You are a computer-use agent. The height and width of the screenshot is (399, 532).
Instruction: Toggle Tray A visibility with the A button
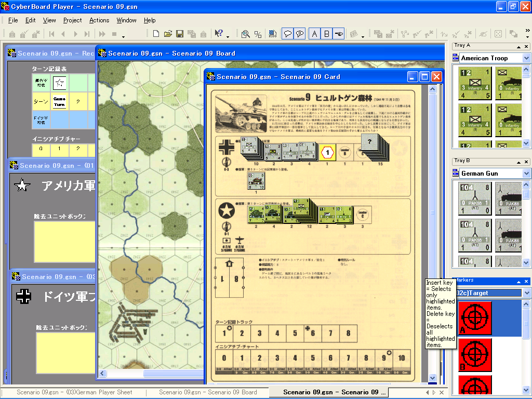coord(314,34)
